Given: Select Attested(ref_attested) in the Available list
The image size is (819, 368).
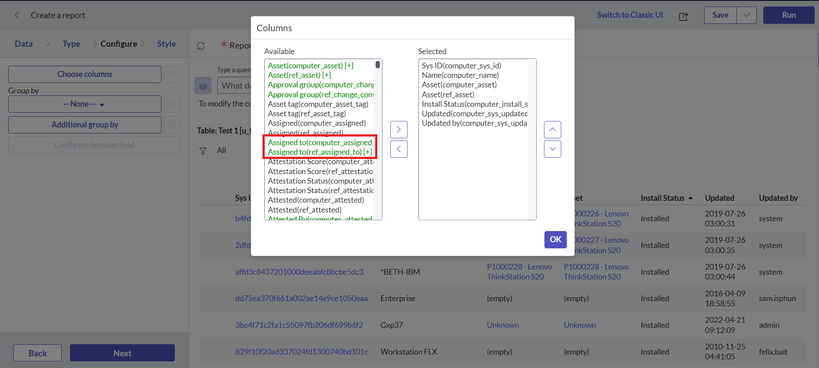Looking at the screenshot, I should [305, 209].
